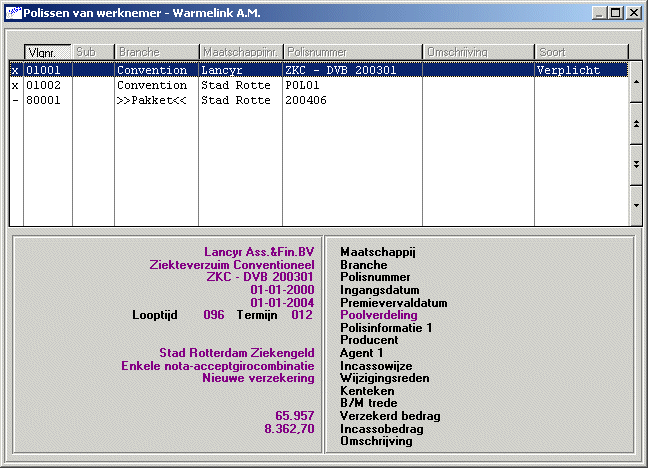The image size is (648, 468).
Task: Click the Omschrijving column header
Action: point(478,52)
